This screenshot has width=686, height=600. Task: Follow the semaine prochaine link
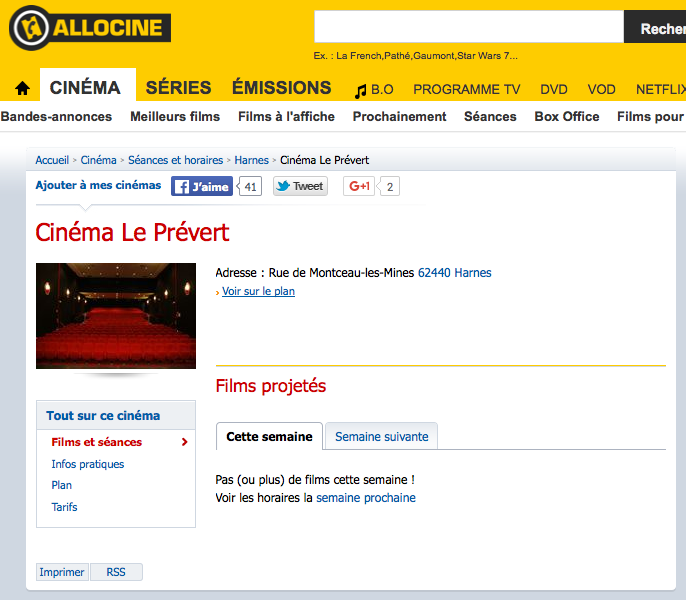(366, 498)
